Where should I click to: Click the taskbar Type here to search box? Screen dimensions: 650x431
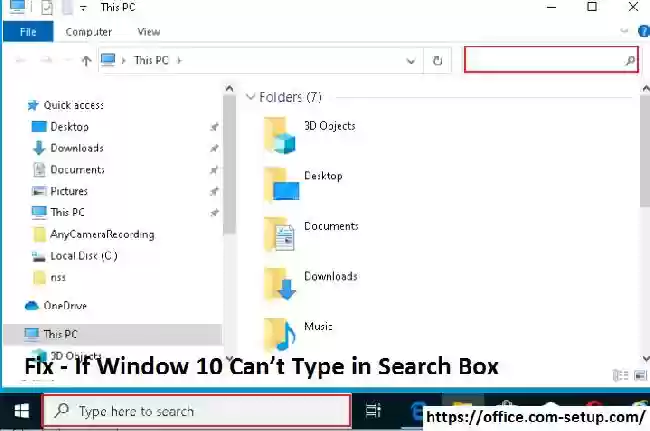pyautogui.click(x=197, y=411)
